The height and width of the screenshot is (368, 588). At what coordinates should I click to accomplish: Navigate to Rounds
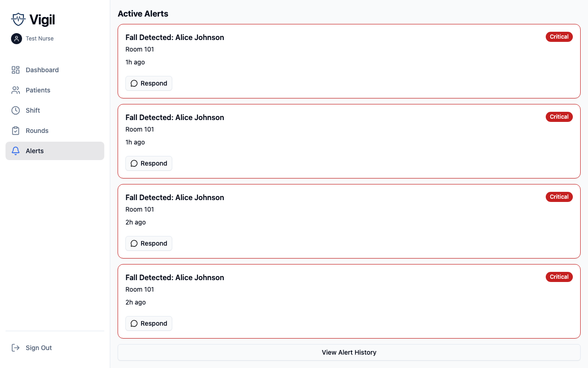tap(37, 131)
